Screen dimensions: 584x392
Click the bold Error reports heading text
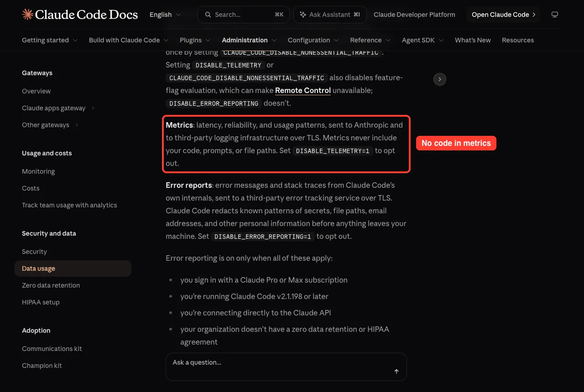(x=189, y=185)
